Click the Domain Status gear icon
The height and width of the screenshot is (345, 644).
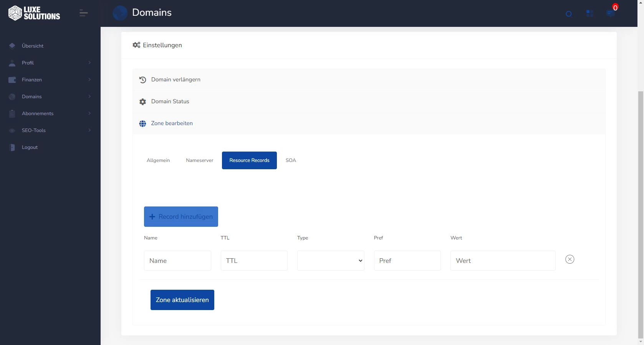(x=142, y=102)
